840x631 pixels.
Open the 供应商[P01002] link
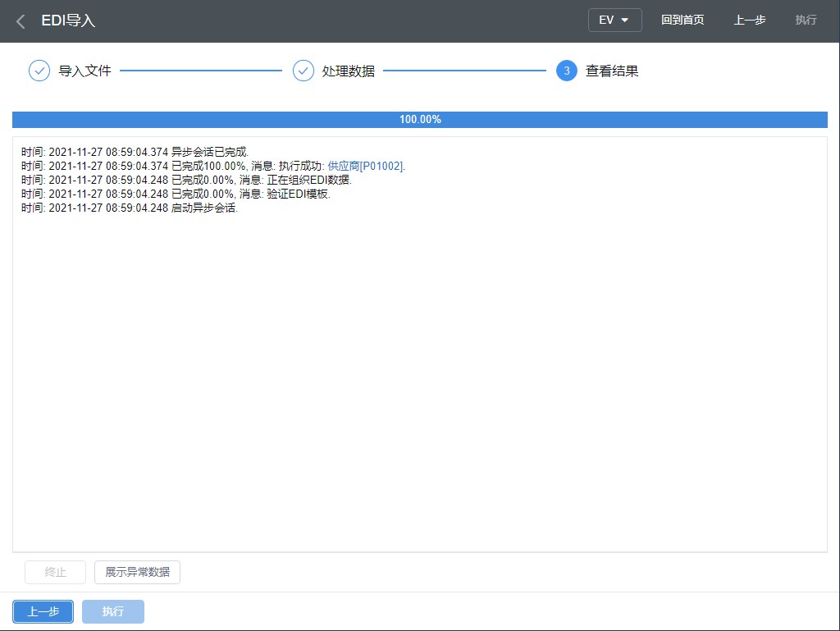pos(365,166)
